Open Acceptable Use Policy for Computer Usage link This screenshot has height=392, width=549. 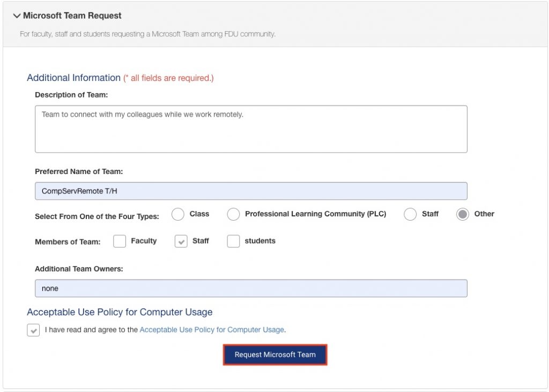click(x=212, y=329)
